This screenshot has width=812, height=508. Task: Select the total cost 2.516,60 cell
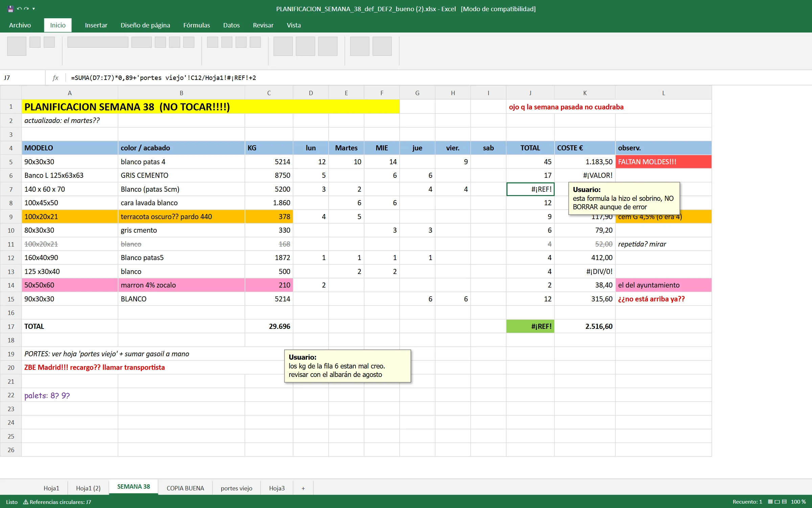pos(585,326)
